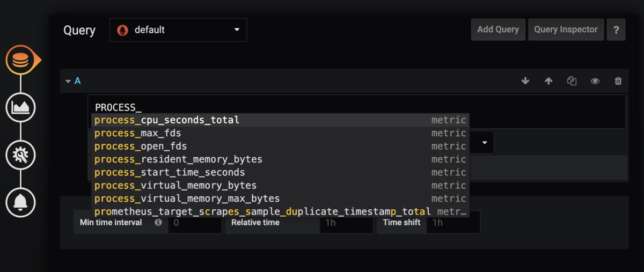Choose process_start_time_seconds suggestion
The image size is (644, 272).
tap(280, 172)
